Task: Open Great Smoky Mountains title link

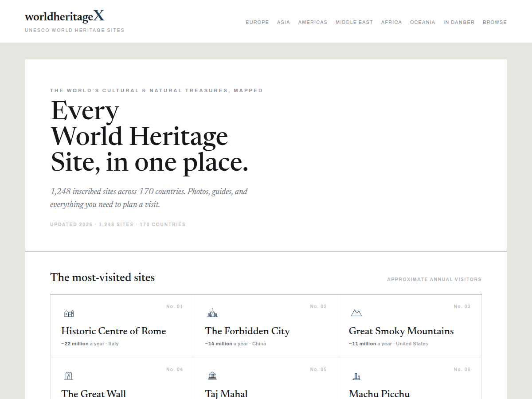Action: (401, 331)
